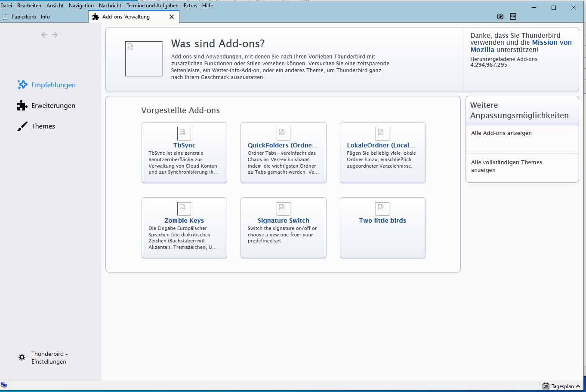Image resolution: width=586 pixels, height=392 pixels.
Task: Open Thunderbird - Einstellungen
Action: (x=49, y=358)
